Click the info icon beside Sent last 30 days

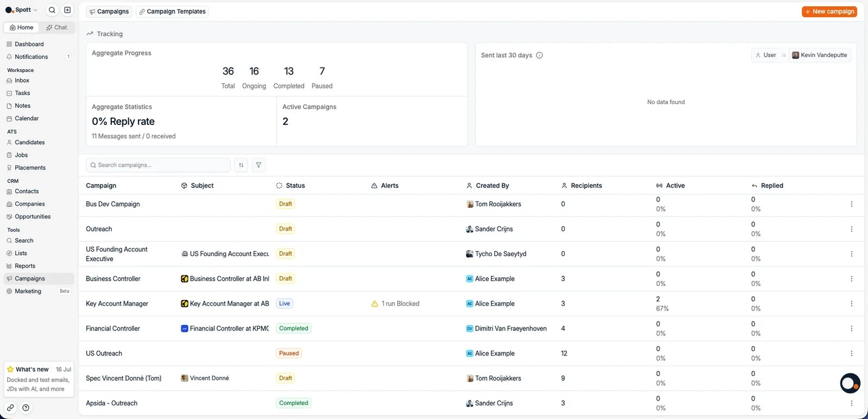[539, 55]
